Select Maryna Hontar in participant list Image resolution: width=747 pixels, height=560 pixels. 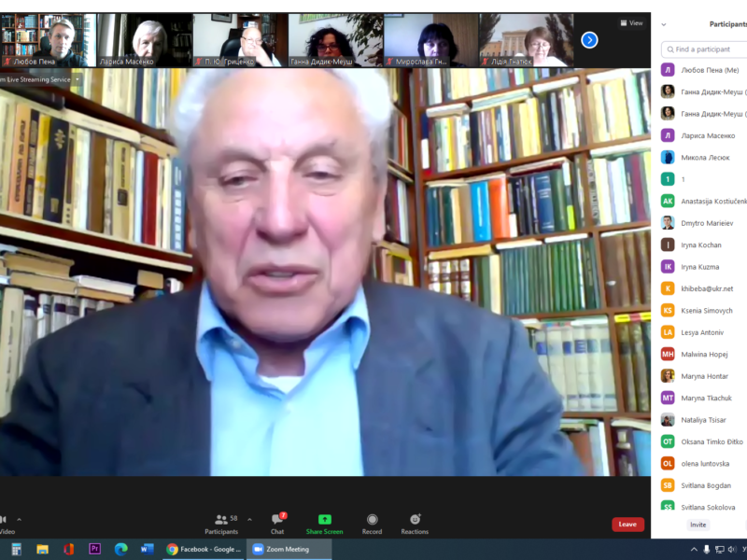[x=706, y=375]
